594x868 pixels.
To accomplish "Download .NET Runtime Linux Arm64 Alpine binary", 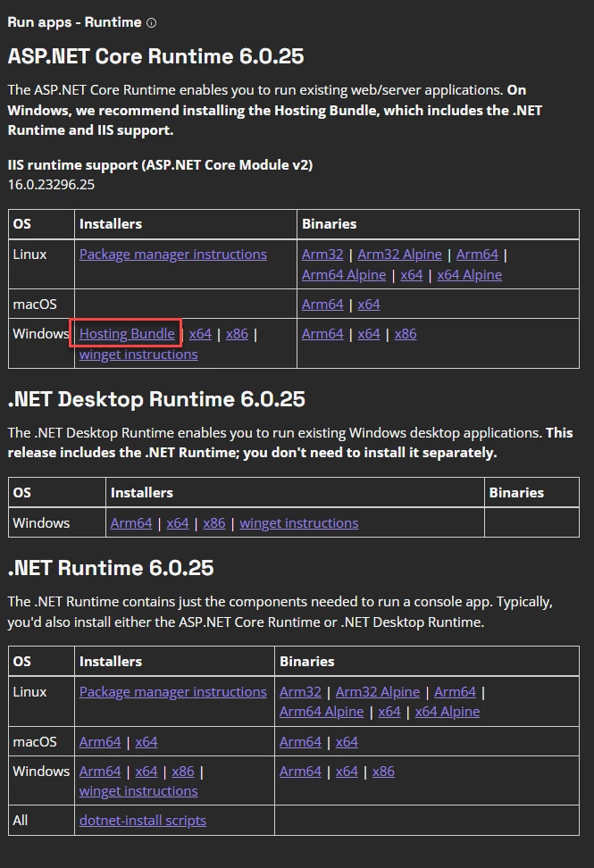I will tap(322, 712).
